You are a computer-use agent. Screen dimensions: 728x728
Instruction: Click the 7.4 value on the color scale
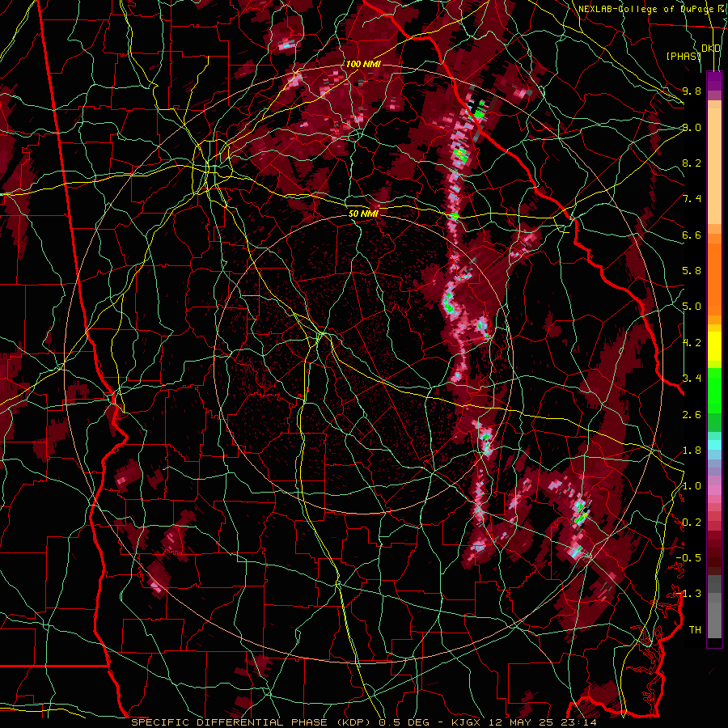pos(692,199)
